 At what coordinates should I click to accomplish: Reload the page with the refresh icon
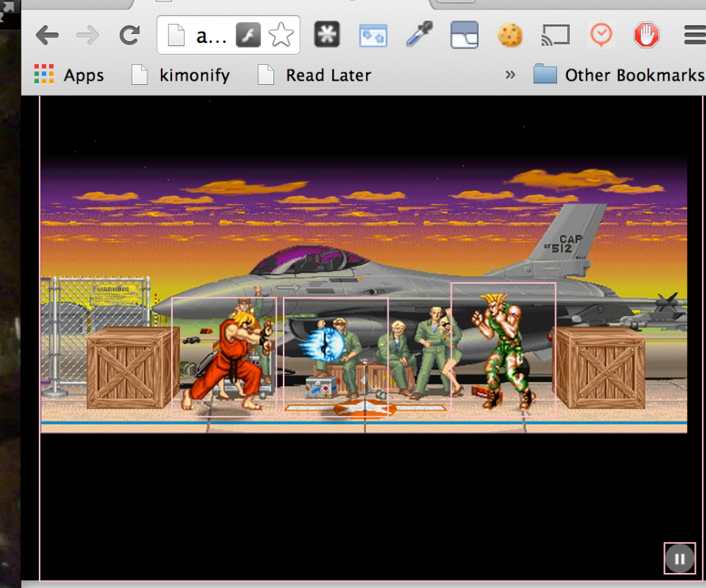129,35
